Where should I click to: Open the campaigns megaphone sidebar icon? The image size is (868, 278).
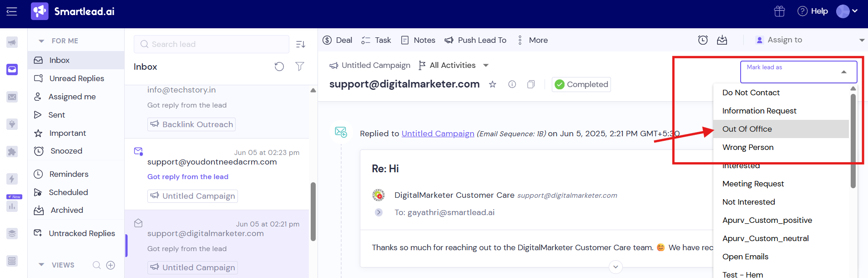[x=12, y=42]
